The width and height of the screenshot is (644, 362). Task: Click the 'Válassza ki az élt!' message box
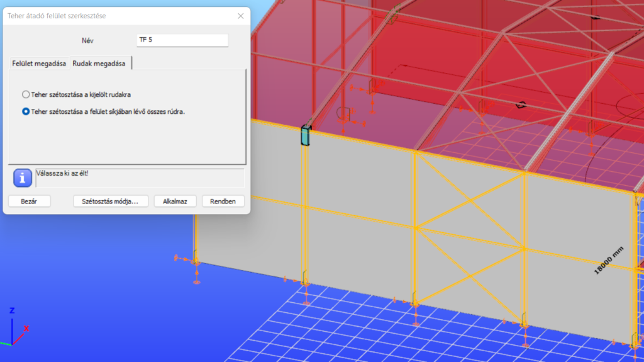pos(139,178)
